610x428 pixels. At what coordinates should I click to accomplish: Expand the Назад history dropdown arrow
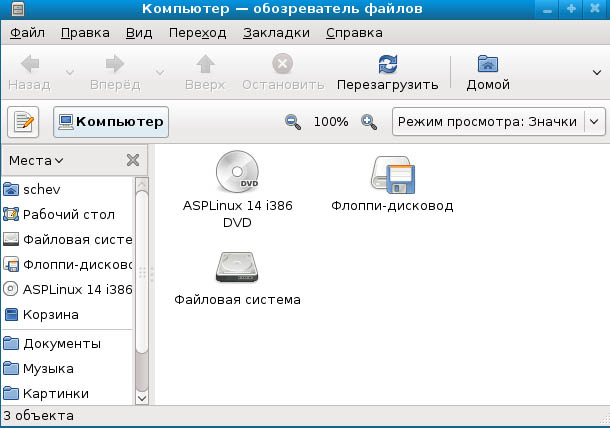[x=70, y=72]
